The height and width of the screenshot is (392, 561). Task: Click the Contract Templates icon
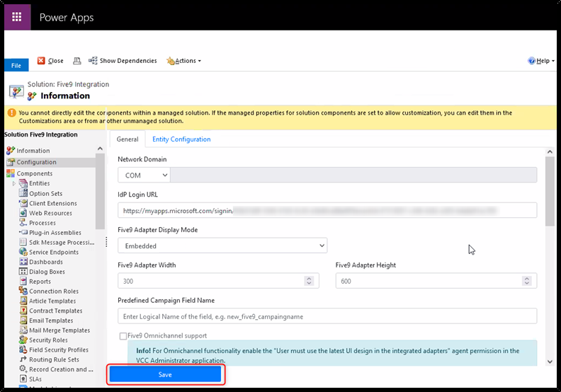[x=23, y=311]
